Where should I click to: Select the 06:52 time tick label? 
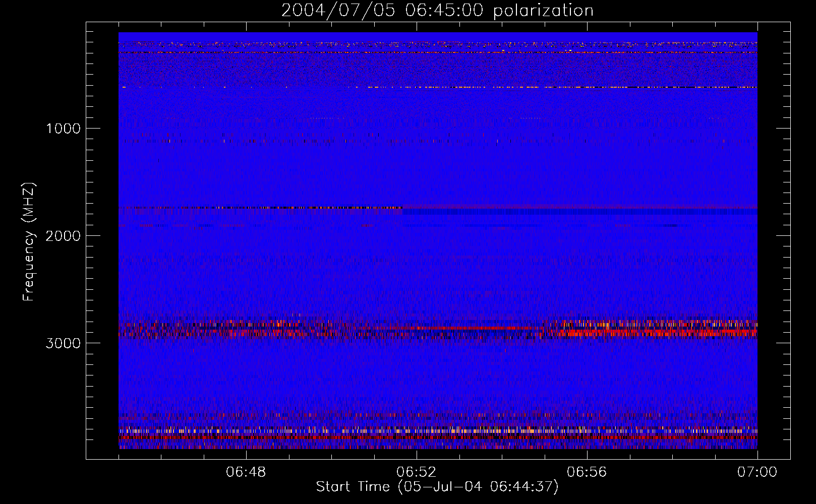tap(416, 472)
